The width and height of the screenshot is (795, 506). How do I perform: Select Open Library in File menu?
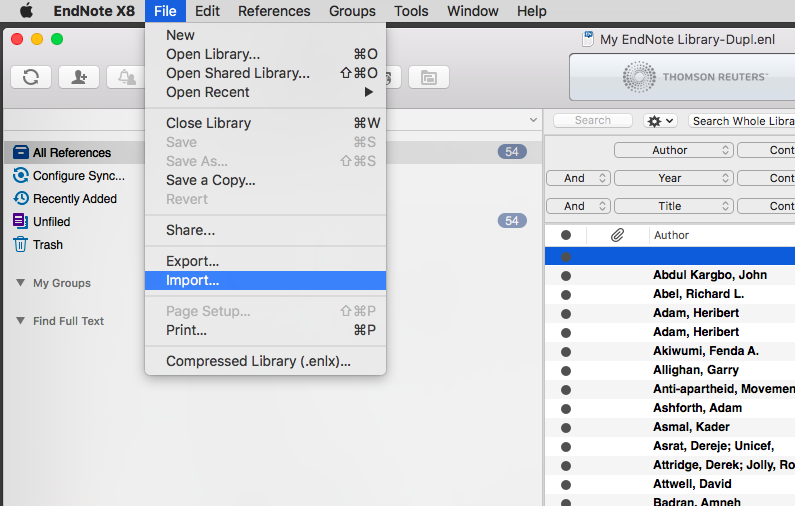pyautogui.click(x=265, y=54)
